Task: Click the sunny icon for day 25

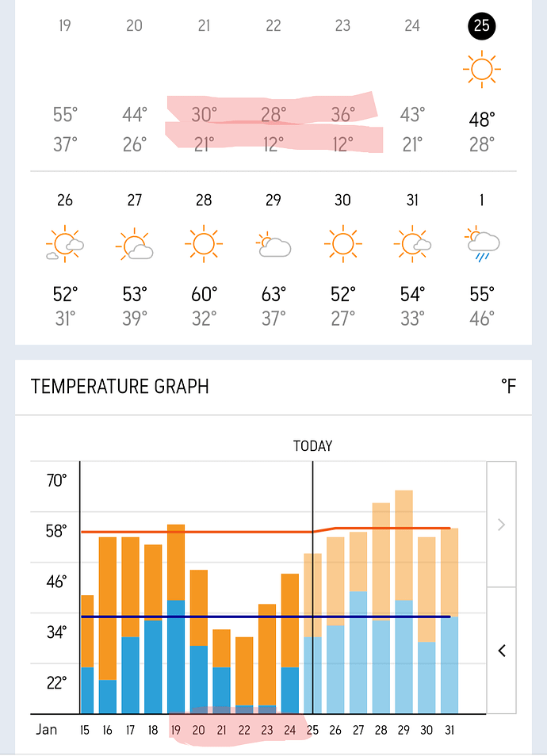Action: pyautogui.click(x=481, y=70)
